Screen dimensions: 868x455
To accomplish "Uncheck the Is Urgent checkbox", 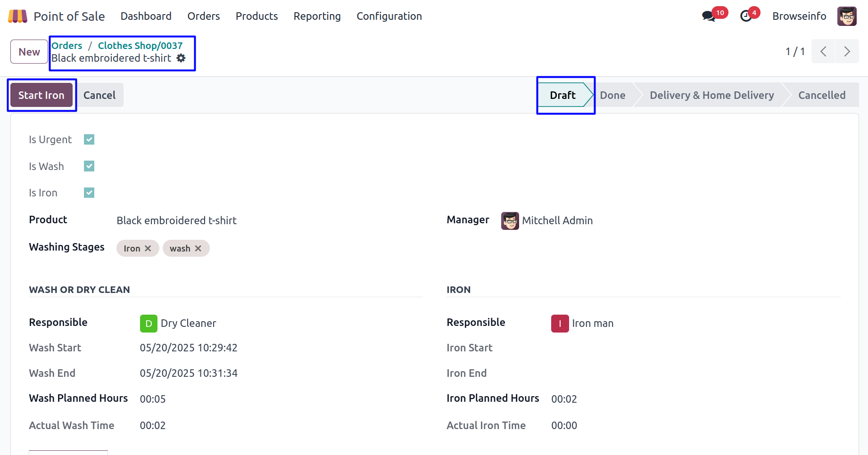I will pos(89,139).
